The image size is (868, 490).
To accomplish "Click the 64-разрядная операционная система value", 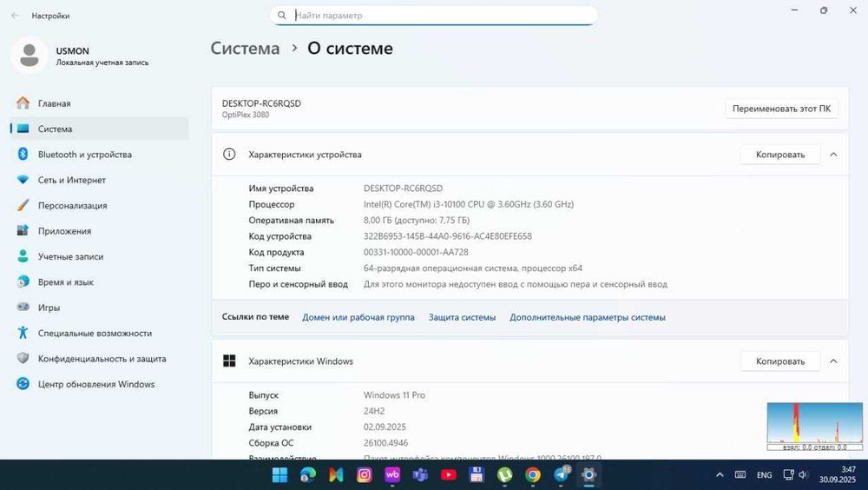I will pos(473,268).
